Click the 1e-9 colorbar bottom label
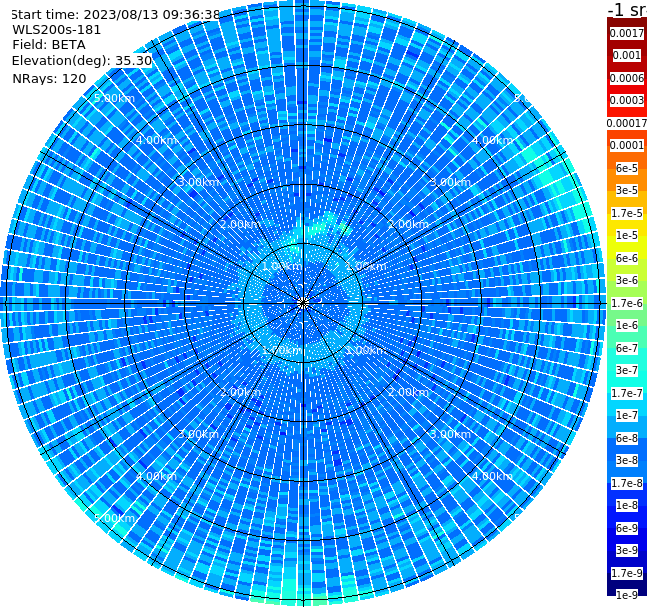Screen dimensions: 647x607 coord(627,595)
